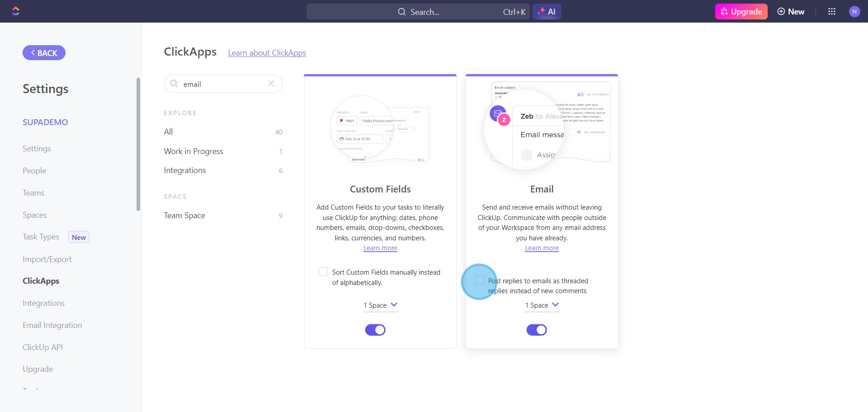This screenshot has width=868, height=412.
Task: Click the Custom Fields preview illustration
Action: tap(380, 130)
